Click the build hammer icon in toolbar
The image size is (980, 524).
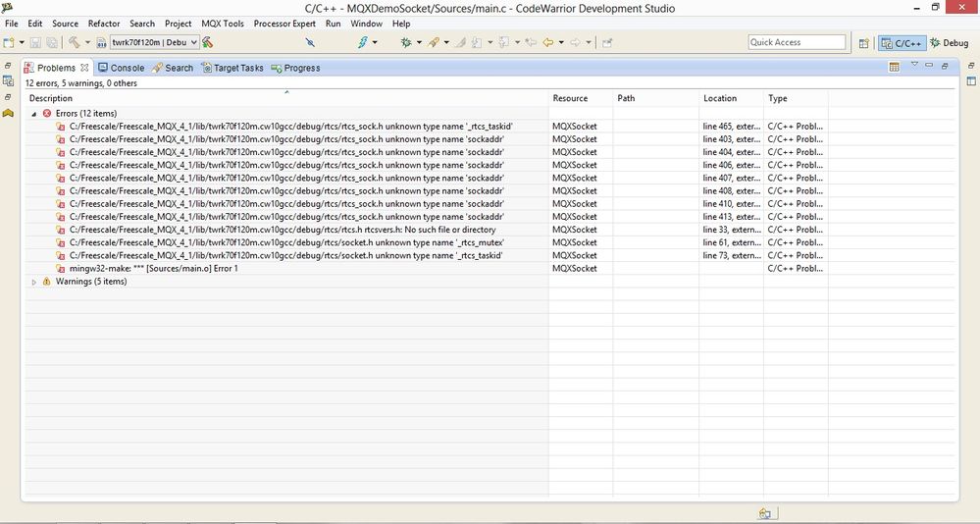(x=74, y=42)
